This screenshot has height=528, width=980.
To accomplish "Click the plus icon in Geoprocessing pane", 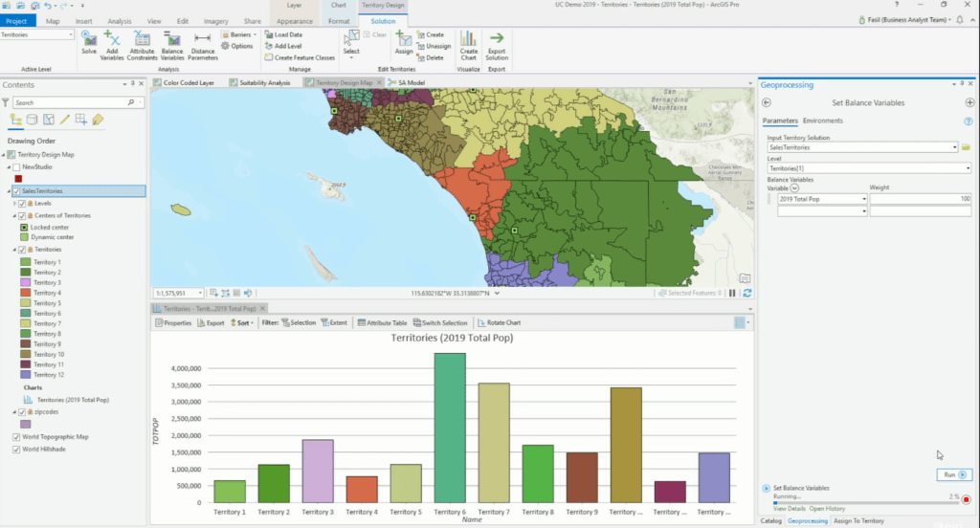I will 969,102.
